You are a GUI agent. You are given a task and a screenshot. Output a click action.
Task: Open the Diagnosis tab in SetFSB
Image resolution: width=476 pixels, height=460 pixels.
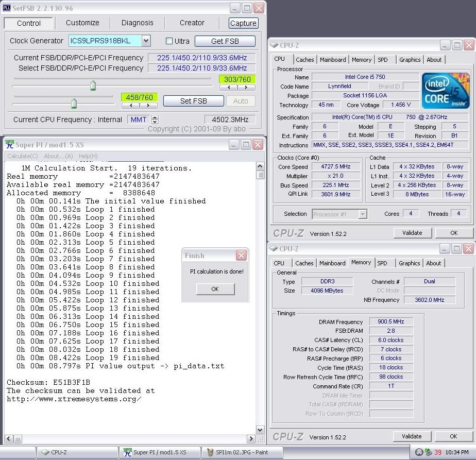click(137, 23)
